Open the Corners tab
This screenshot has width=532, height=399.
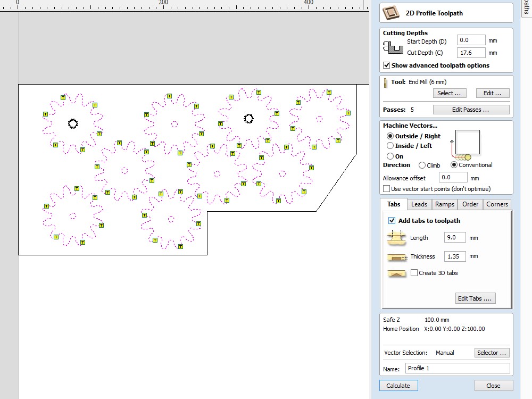[x=497, y=204]
